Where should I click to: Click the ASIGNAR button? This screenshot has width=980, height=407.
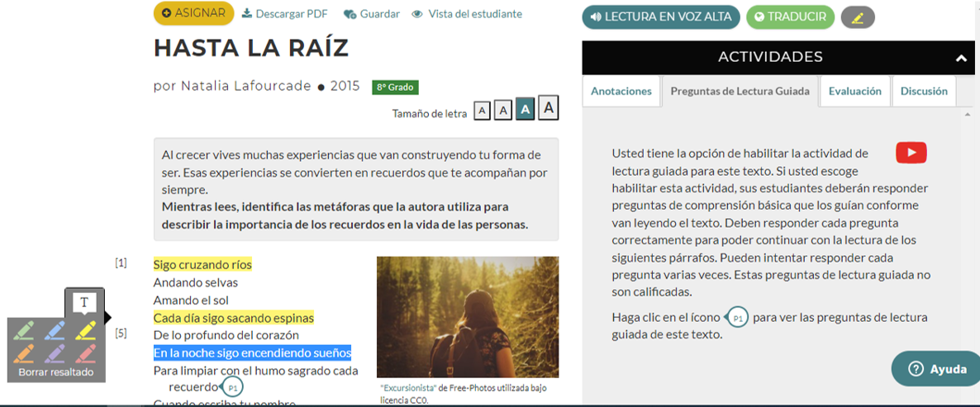193,13
